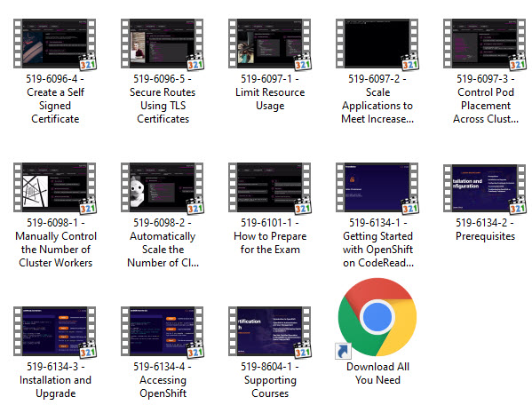Select the 519-6097-2 Scale Applications video file
The width and height of the screenshot is (532, 405).
[377, 44]
